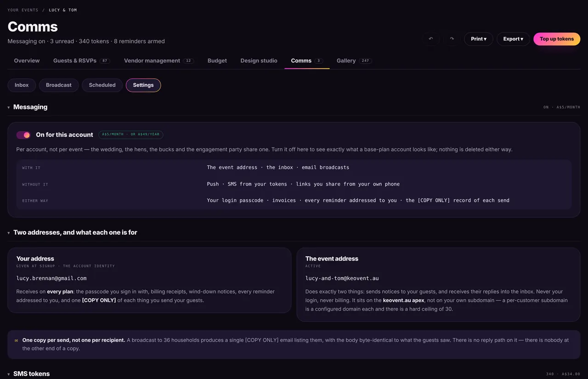Toggle off Messaging for this account
Image resolution: width=588 pixels, height=379 pixels.
(x=23, y=135)
